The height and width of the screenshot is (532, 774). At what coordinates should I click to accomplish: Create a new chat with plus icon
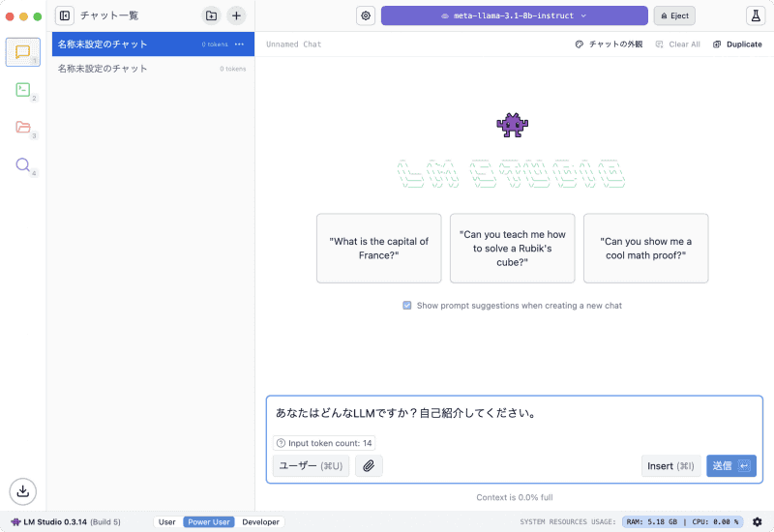pos(236,15)
